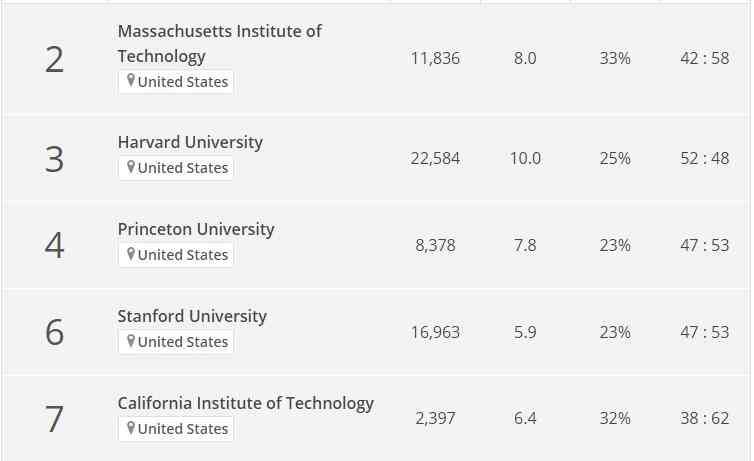Image resolution: width=754 pixels, height=461 pixels.
Task: Click the location pin under Stanford University
Action: pyautogui.click(x=130, y=342)
